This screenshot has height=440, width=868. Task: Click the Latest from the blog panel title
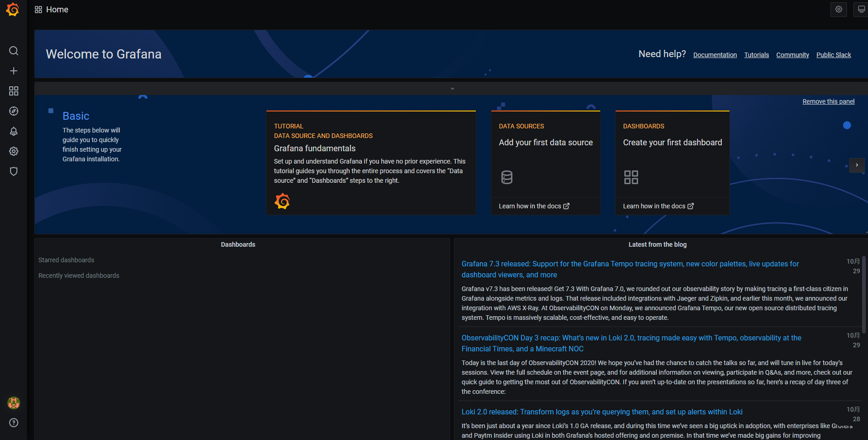click(657, 244)
